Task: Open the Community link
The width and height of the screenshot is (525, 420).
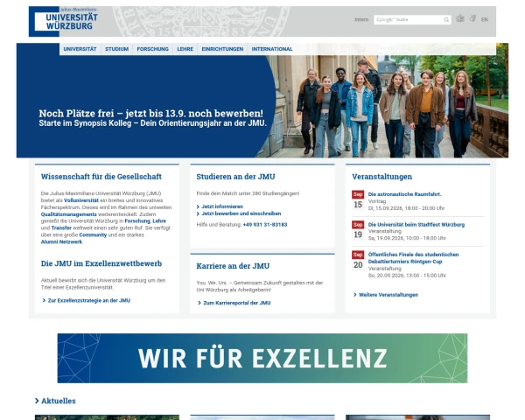Action: [93, 234]
